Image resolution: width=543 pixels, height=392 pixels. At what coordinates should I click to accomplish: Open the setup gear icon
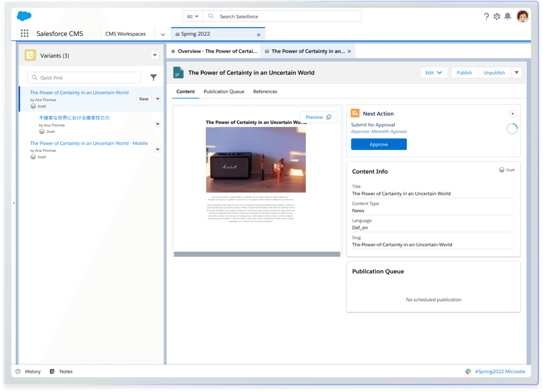[497, 16]
